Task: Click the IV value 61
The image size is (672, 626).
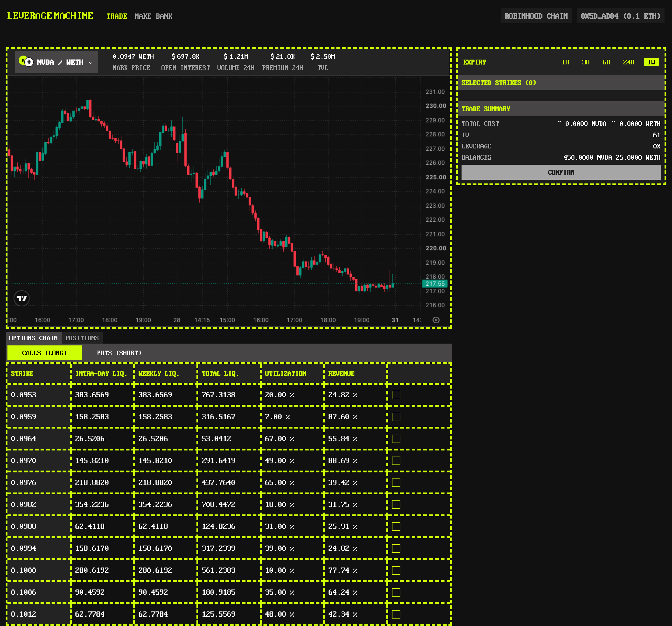Action: (656, 135)
